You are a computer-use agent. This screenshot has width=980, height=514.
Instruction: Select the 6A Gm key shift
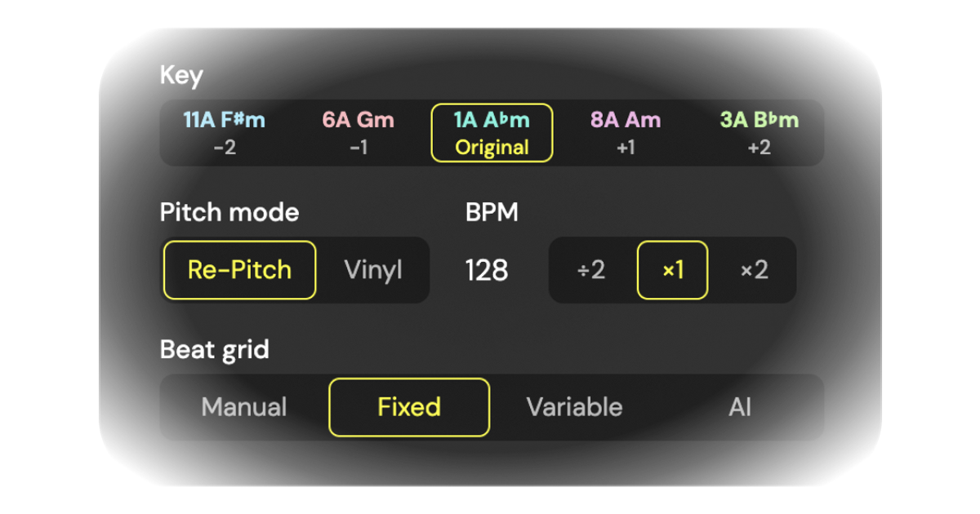359,131
